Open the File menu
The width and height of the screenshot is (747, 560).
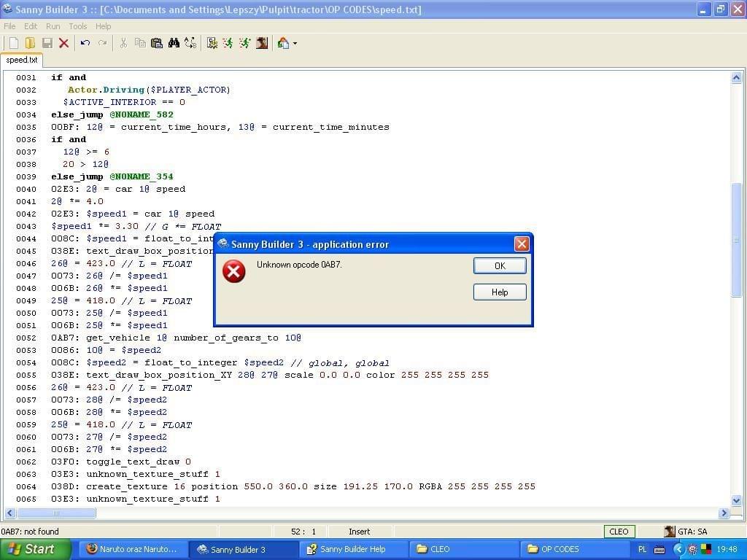(x=9, y=26)
